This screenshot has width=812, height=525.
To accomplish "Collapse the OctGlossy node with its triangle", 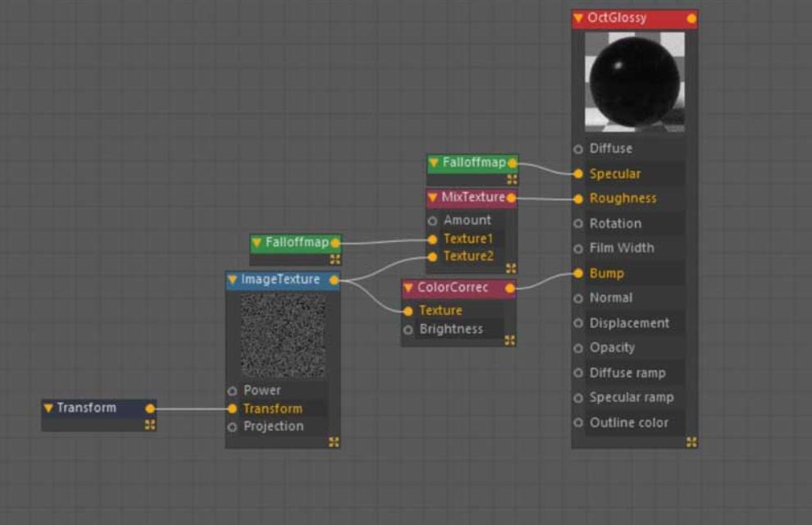I will point(578,18).
